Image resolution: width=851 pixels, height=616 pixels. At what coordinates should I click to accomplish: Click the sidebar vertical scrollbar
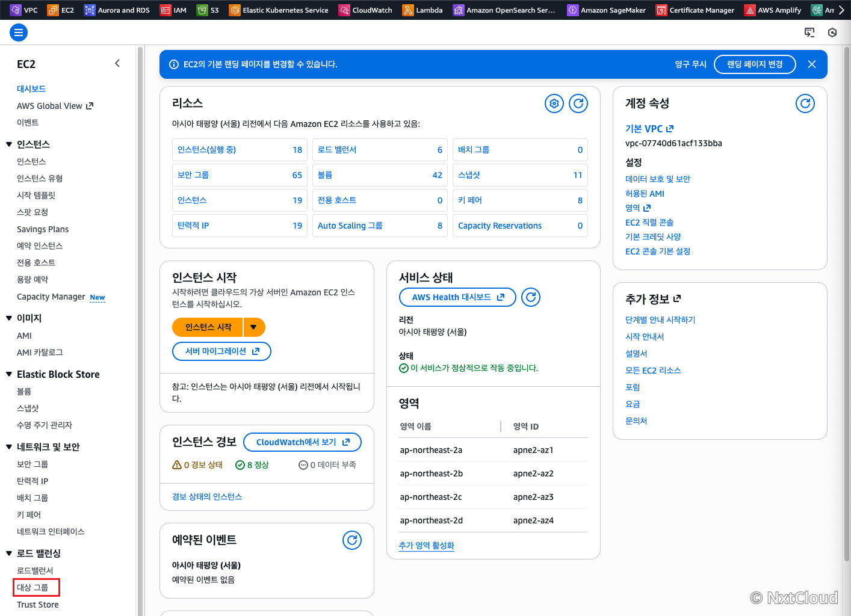pos(140,331)
